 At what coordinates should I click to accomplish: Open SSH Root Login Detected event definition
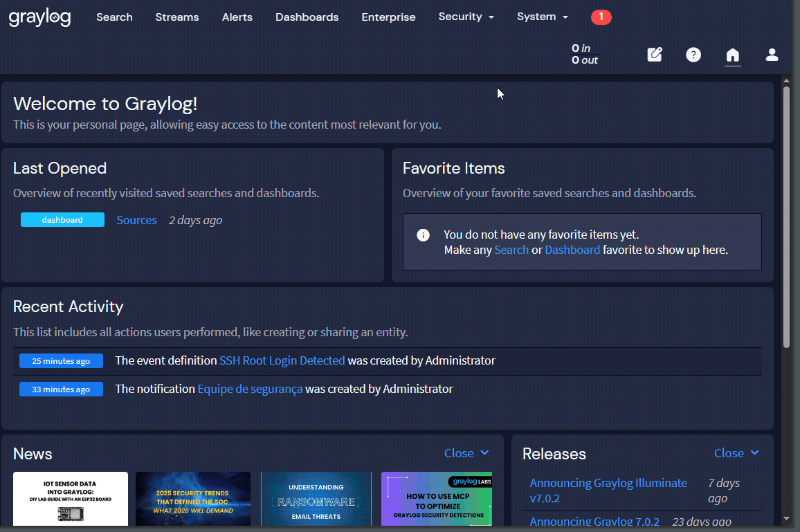(282, 360)
